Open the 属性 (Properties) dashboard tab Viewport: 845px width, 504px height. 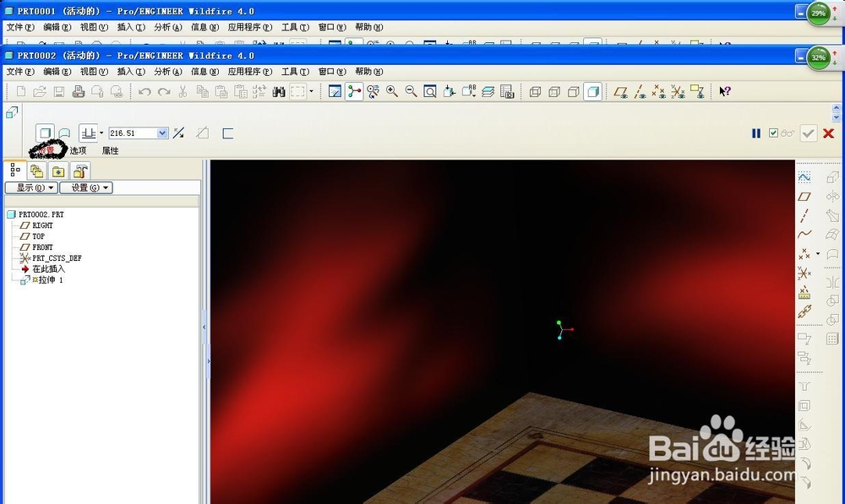tap(110, 151)
